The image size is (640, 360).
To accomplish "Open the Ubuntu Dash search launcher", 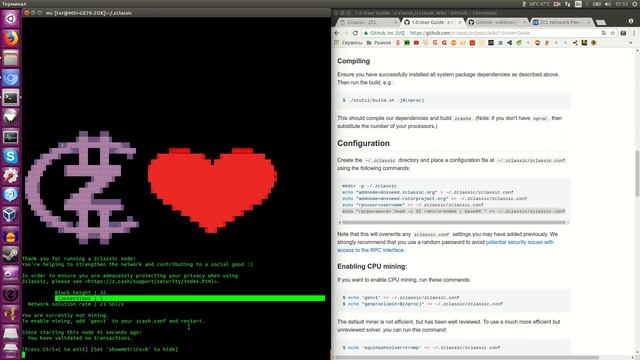I will [x=11, y=19].
